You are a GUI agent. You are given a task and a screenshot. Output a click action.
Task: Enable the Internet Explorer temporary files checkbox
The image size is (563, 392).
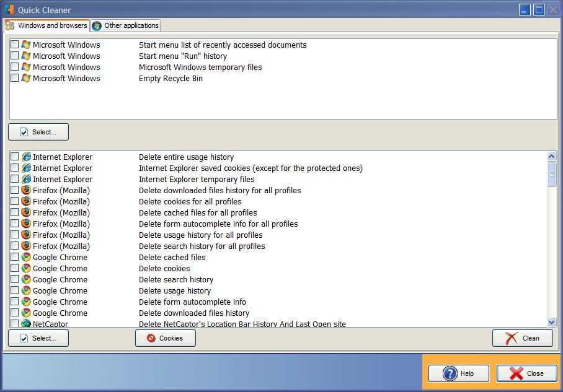click(14, 179)
